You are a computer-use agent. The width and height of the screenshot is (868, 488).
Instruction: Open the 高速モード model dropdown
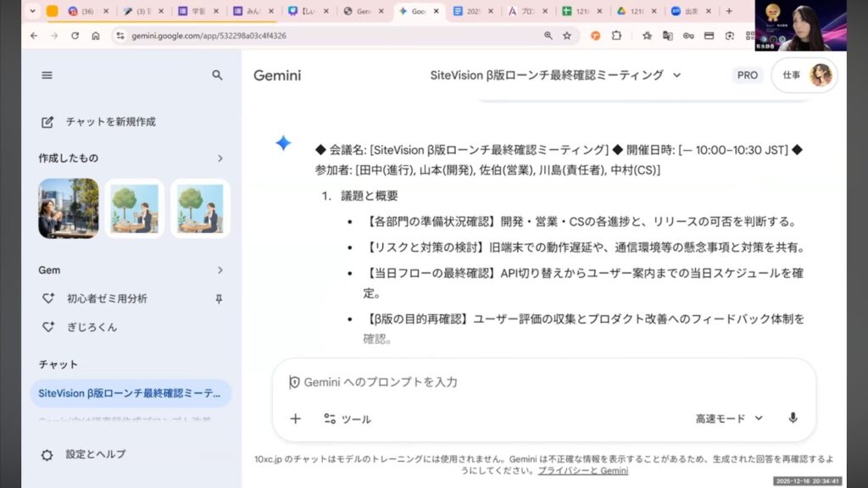[729, 419]
